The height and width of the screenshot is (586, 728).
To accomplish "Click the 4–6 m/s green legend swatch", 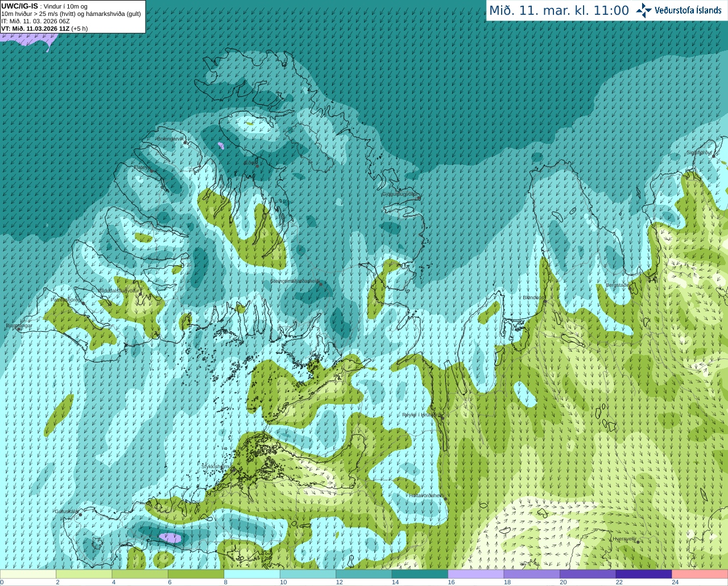I will coord(140,574).
